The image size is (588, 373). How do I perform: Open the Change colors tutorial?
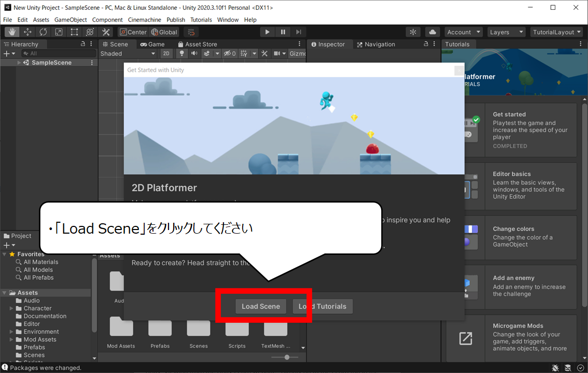[x=521, y=237]
